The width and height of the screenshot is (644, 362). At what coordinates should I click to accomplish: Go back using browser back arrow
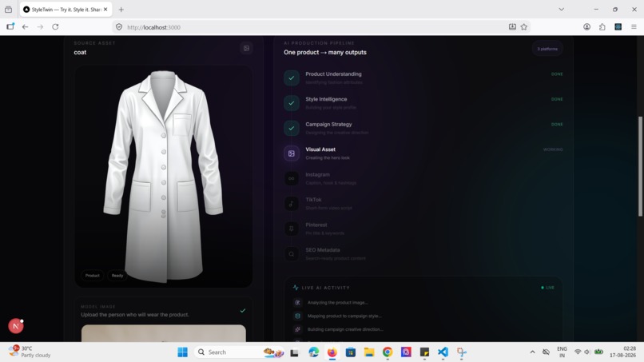pyautogui.click(x=25, y=27)
